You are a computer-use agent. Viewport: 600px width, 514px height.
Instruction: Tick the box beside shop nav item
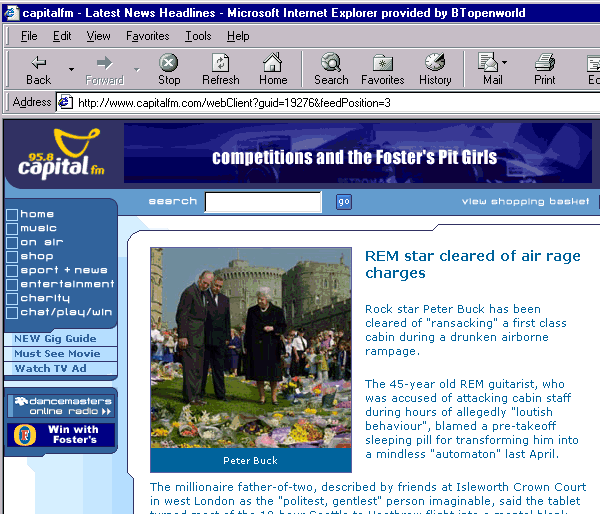[12, 256]
